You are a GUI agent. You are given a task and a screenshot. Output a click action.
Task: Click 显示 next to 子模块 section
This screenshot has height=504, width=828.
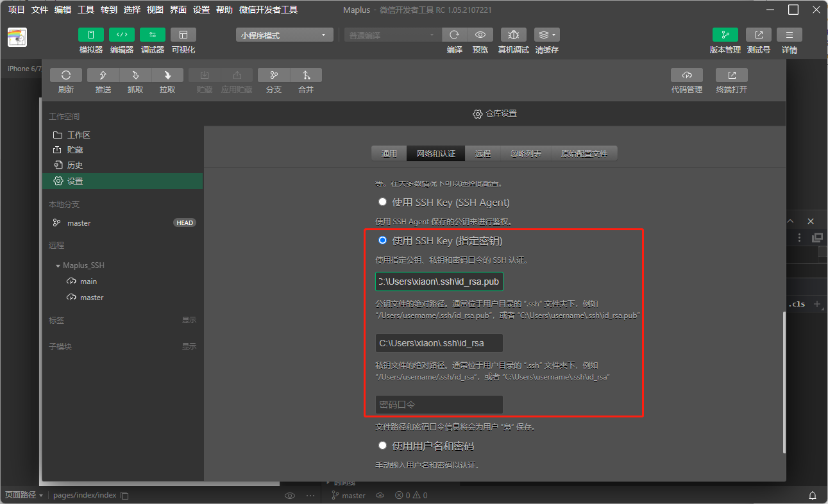(189, 346)
